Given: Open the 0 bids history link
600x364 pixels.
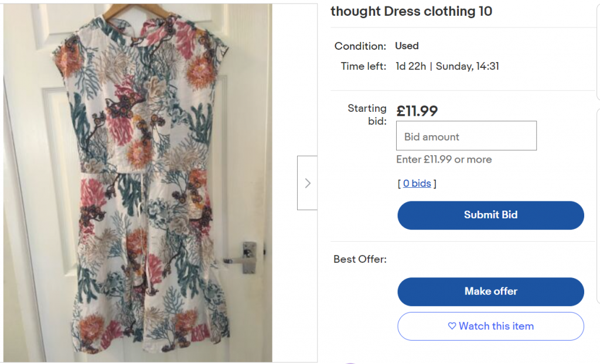Looking at the screenshot, I should (x=417, y=184).
